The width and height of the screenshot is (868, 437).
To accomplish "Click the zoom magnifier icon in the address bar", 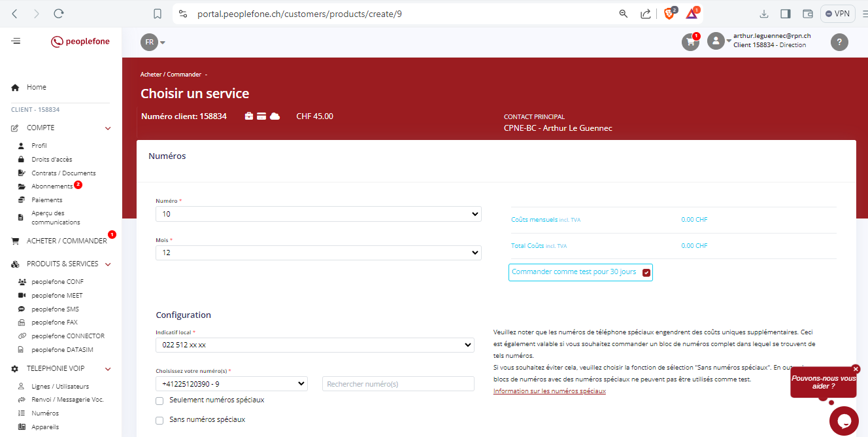I will (624, 13).
